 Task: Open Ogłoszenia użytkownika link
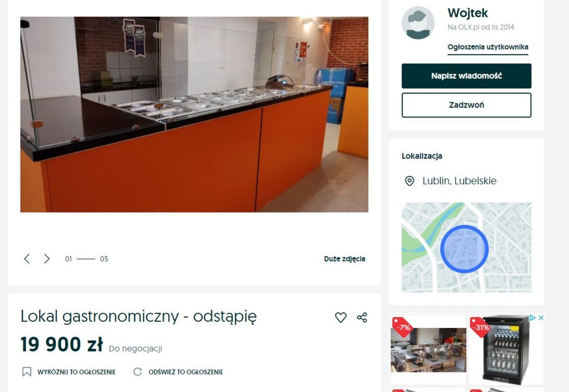click(488, 47)
